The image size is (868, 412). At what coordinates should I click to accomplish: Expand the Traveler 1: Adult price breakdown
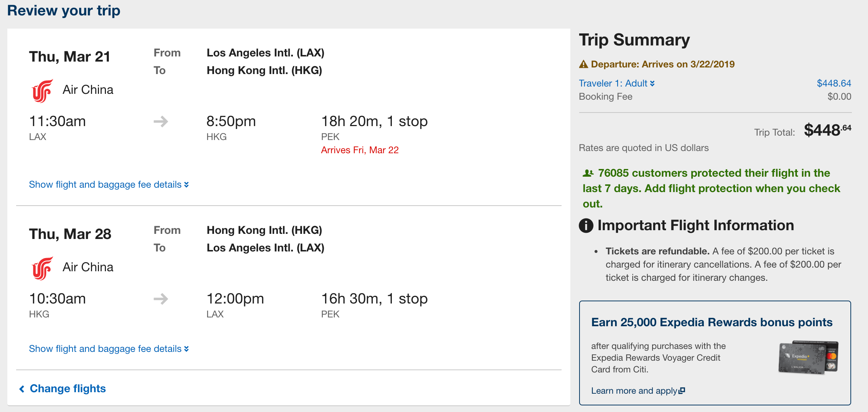pyautogui.click(x=617, y=83)
